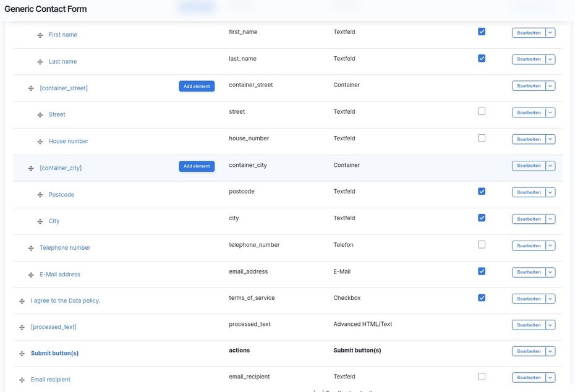Expand the dropdown arrow next to Last name Bearbeiten
Viewport: 575px width, 392px height.
[550, 59]
